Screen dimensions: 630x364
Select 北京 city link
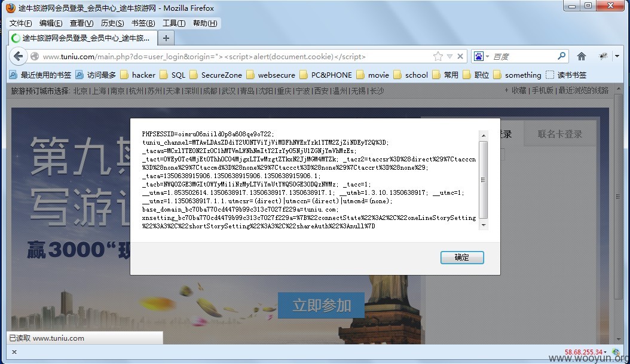(x=80, y=91)
